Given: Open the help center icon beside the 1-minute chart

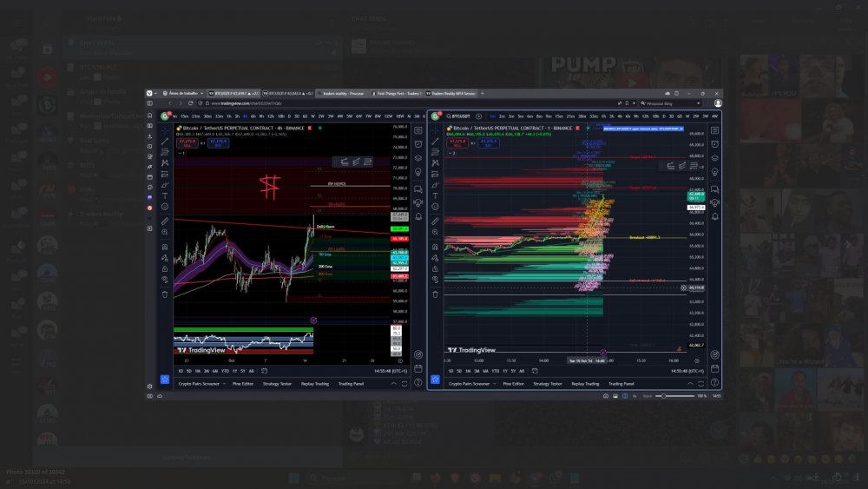Looking at the screenshot, I should click(714, 382).
